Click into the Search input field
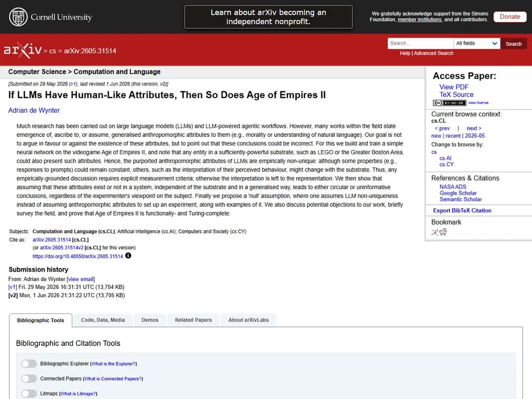The image size is (532, 399). [x=420, y=44]
